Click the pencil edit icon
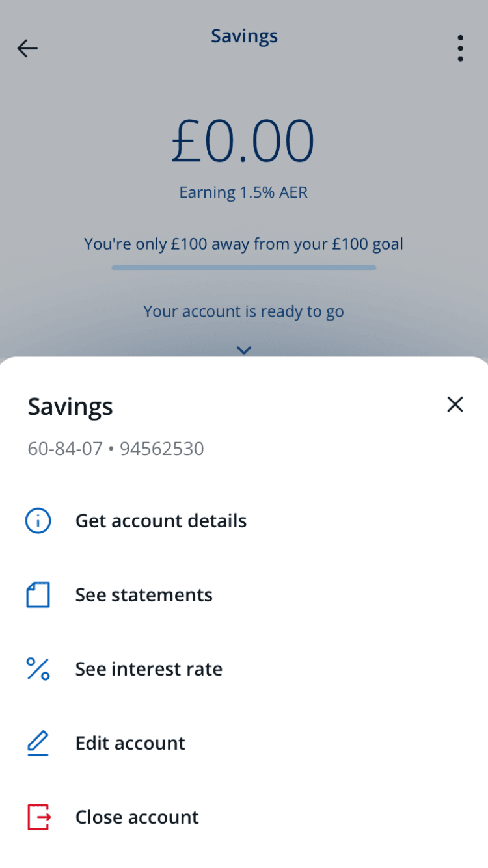This screenshot has height=868, width=488. coord(38,743)
